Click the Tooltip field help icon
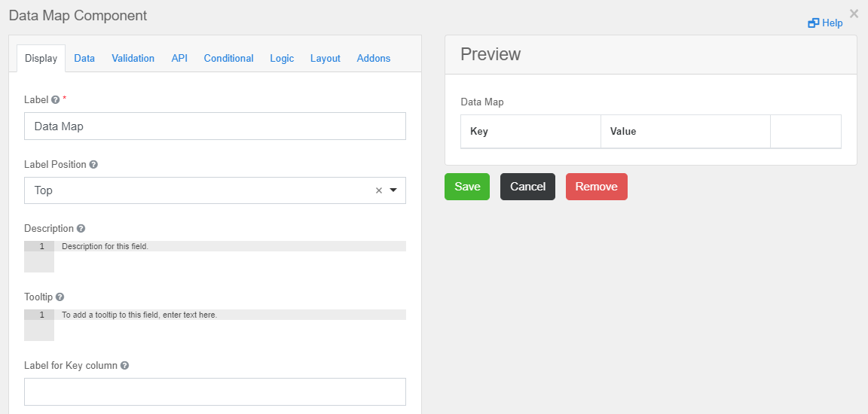The width and height of the screenshot is (868, 414). [60, 297]
